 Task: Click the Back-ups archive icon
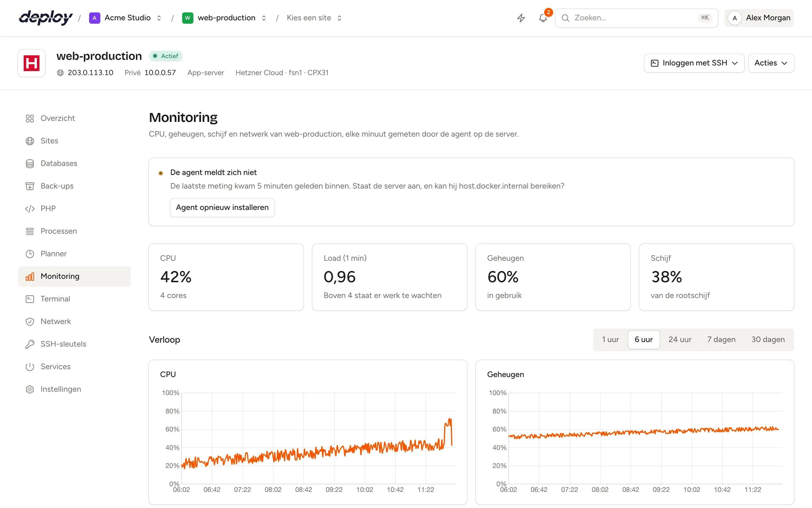click(x=30, y=186)
